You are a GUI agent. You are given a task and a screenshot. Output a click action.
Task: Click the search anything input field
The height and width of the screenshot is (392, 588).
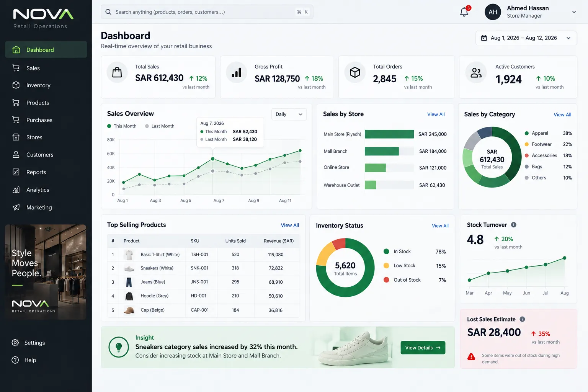(x=207, y=12)
